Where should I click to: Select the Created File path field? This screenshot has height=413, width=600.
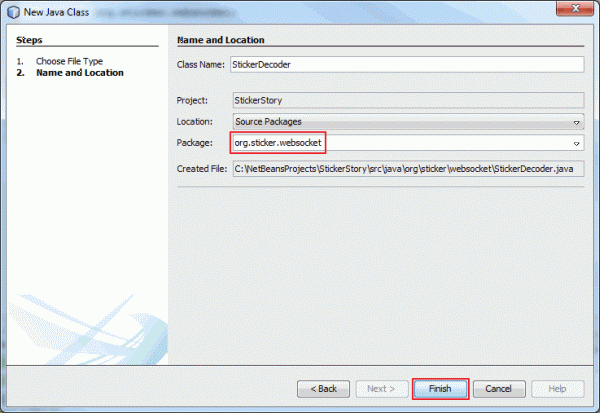coord(408,169)
